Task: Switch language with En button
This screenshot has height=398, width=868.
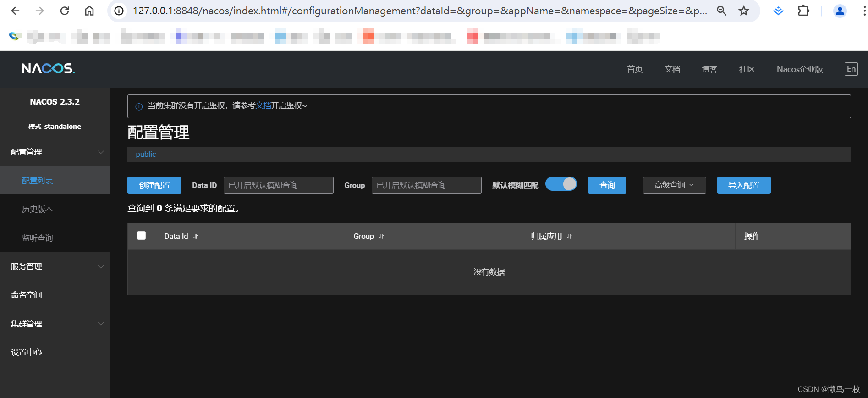Action: coord(851,69)
